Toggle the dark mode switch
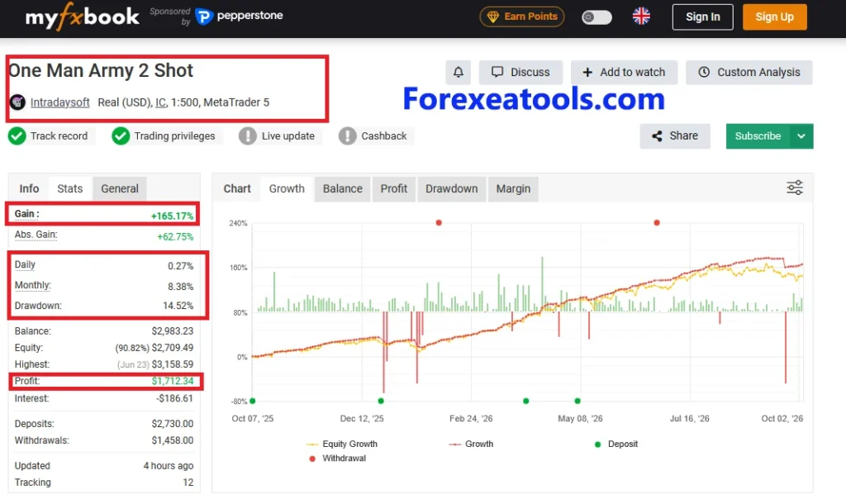 tap(596, 17)
